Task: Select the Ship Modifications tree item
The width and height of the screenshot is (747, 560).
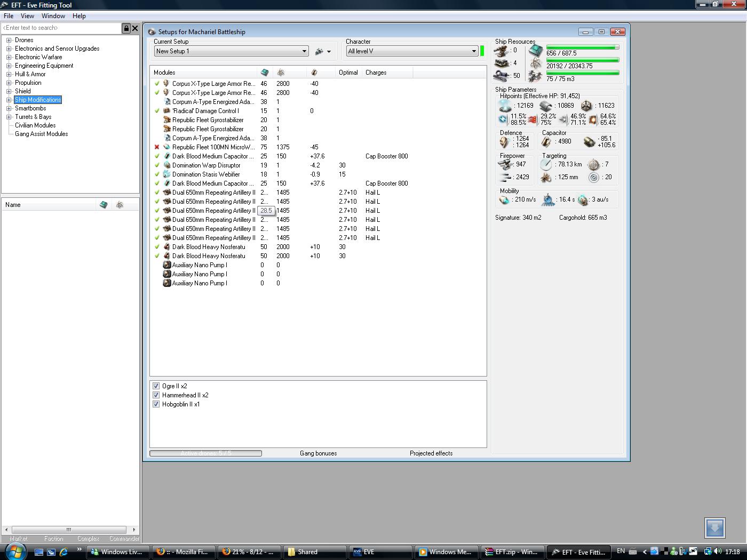Action: (38, 100)
